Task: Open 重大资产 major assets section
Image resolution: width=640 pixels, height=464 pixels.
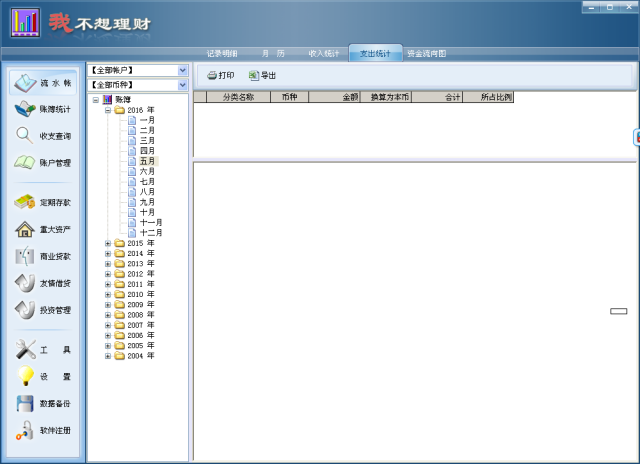Action: pos(42,229)
